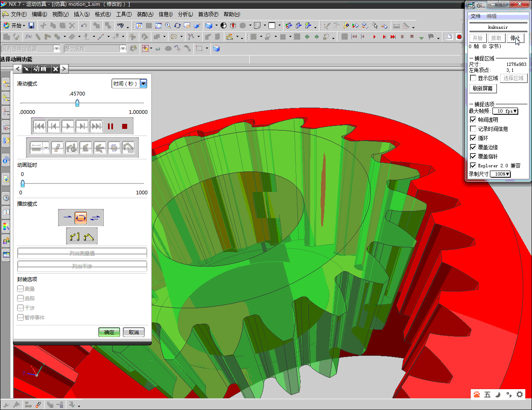Screen dimensions: 532x410
Task: Jump to first frame in animation dialog
Action: [40, 126]
